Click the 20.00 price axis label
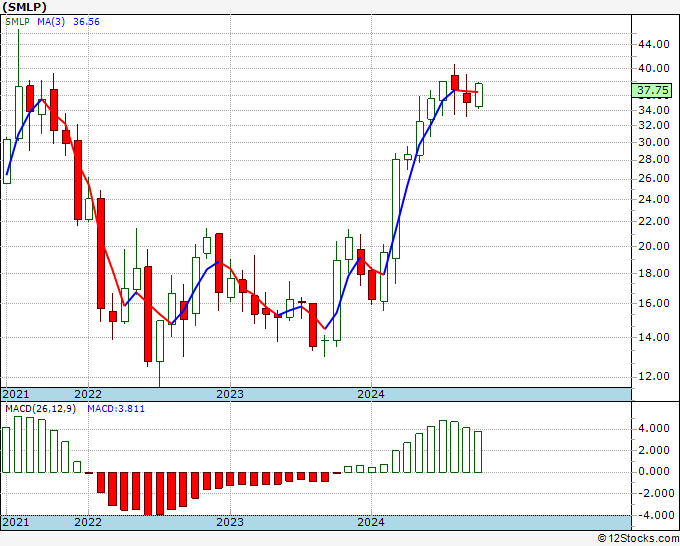This screenshot has width=680, height=546. point(654,246)
